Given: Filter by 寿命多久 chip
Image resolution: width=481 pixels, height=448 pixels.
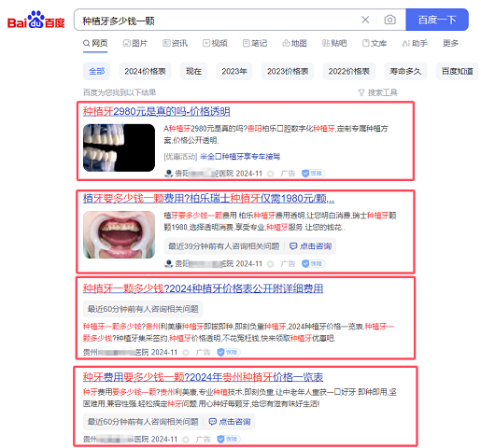Looking at the screenshot, I should 405,71.
